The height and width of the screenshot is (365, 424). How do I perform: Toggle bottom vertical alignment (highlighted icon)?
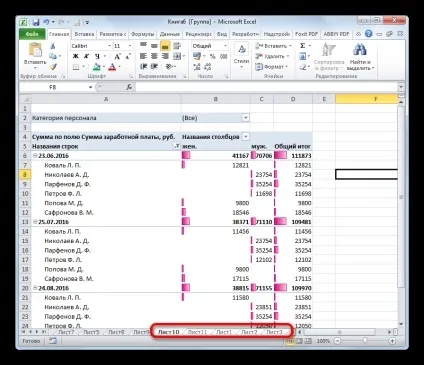165,46
